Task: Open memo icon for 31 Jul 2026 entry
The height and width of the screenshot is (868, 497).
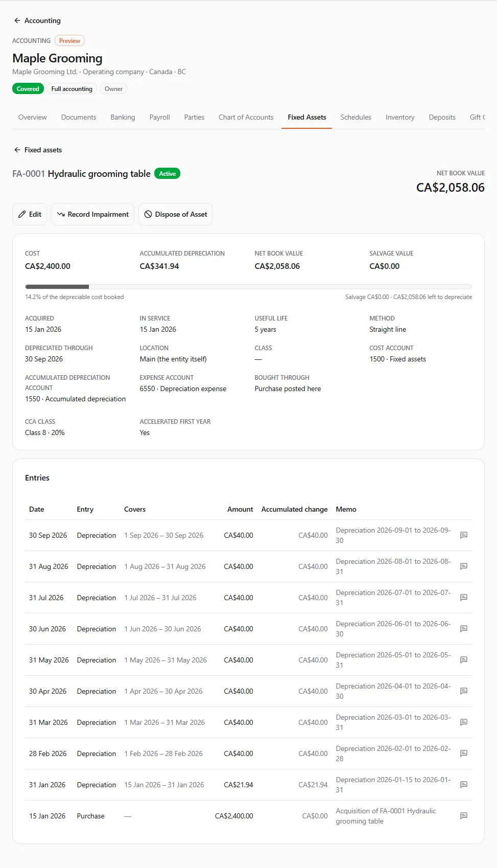Action: point(464,598)
